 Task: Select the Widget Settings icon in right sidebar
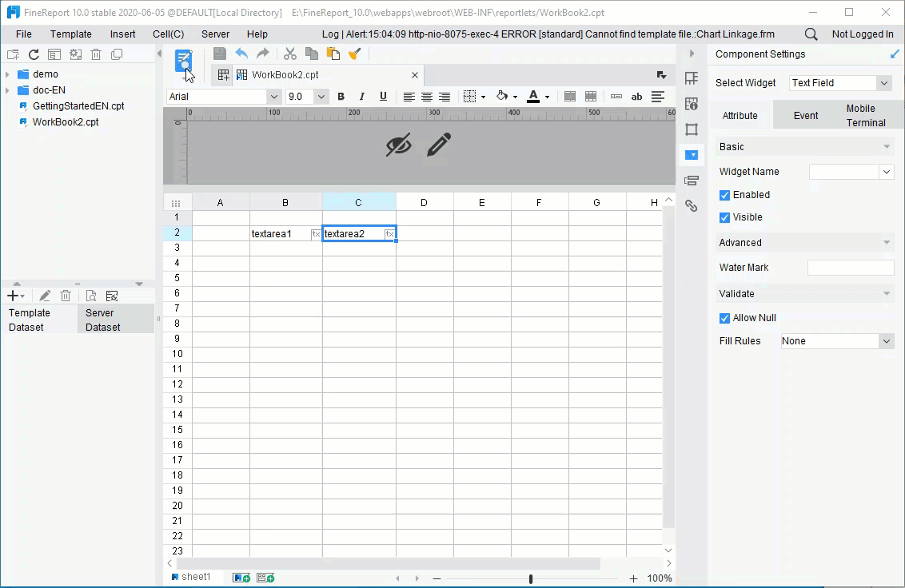[x=692, y=155]
